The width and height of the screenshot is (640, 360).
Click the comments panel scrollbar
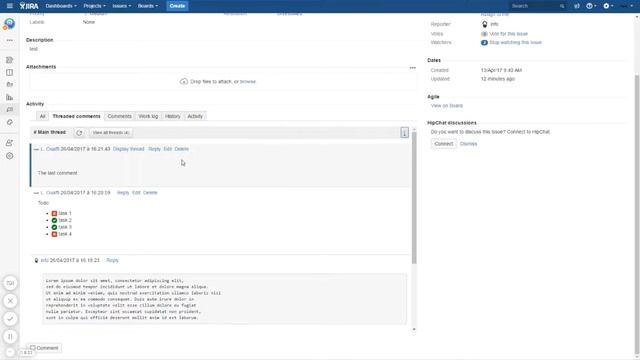point(414,198)
